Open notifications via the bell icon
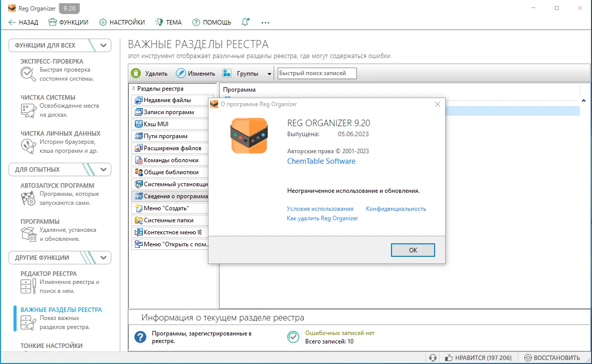This screenshot has height=364, width=592. [245, 22]
